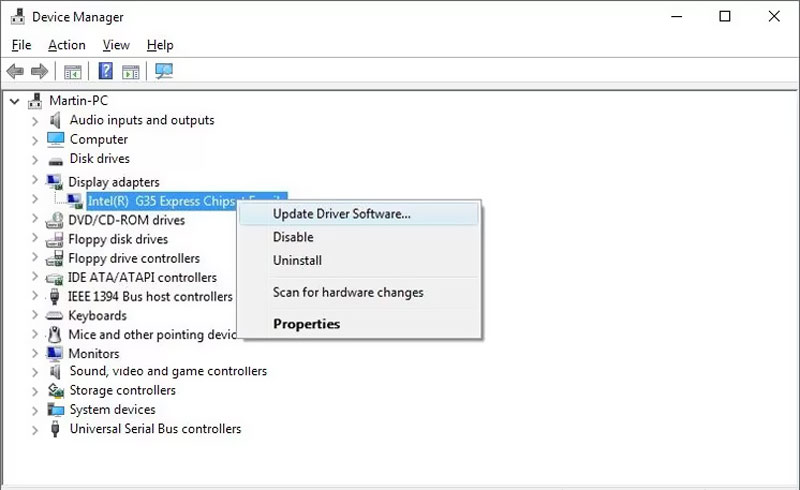Expand the Disk drives node arrow
This screenshot has width=800, height=490.
coord(35,160)
